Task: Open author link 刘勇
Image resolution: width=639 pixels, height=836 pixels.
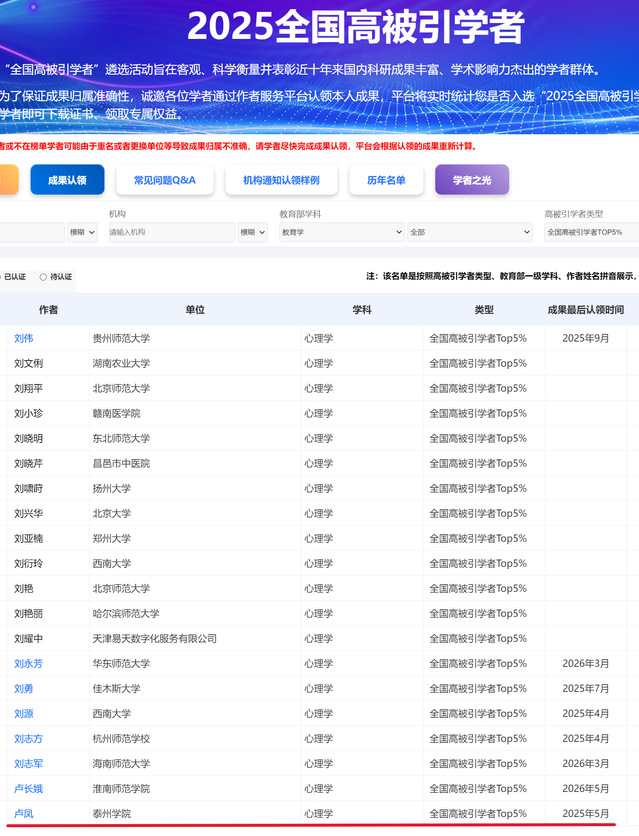Action: [x=23, y=688]
